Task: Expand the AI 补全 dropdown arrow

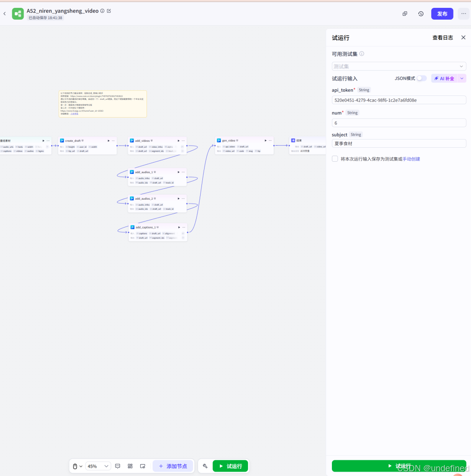Action: coord(461,78)
